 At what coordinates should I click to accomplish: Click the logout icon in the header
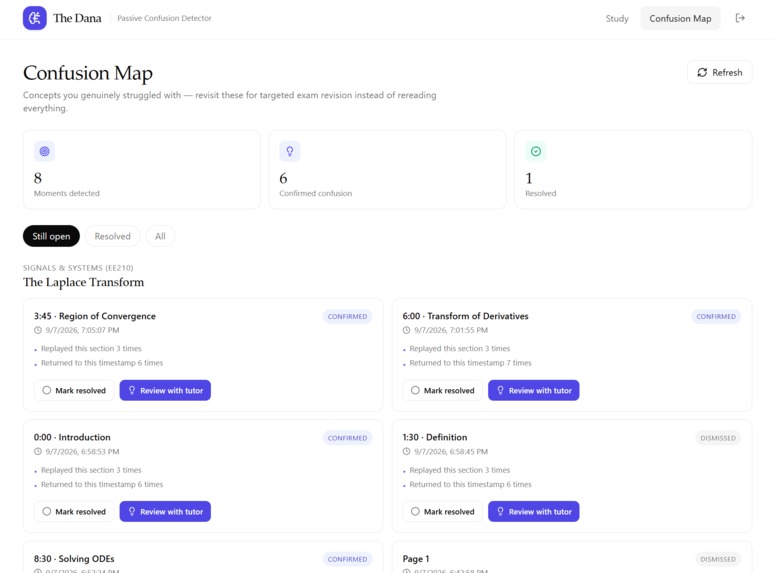click(740, 18)
